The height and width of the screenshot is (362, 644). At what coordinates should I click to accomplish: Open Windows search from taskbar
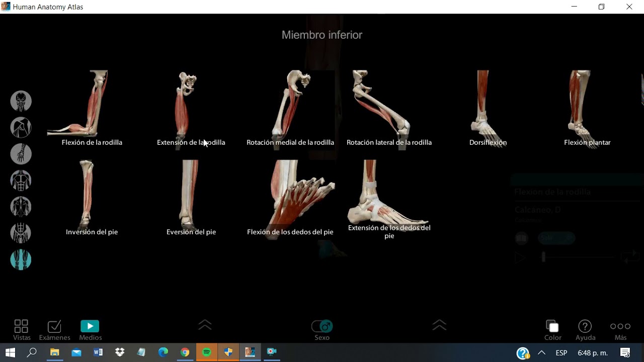click(32, 352)
